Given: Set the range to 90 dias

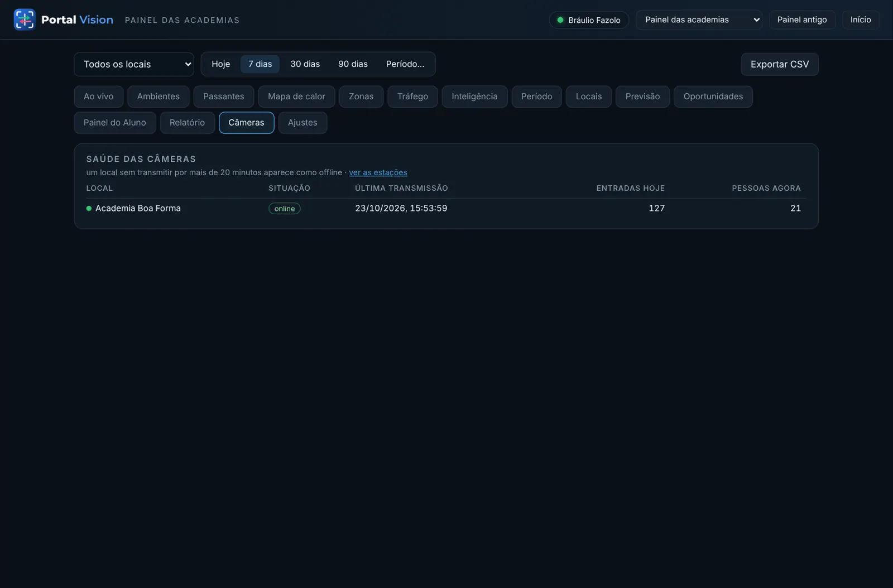Looking at the screenshot, I should click(x=353, y=64).
